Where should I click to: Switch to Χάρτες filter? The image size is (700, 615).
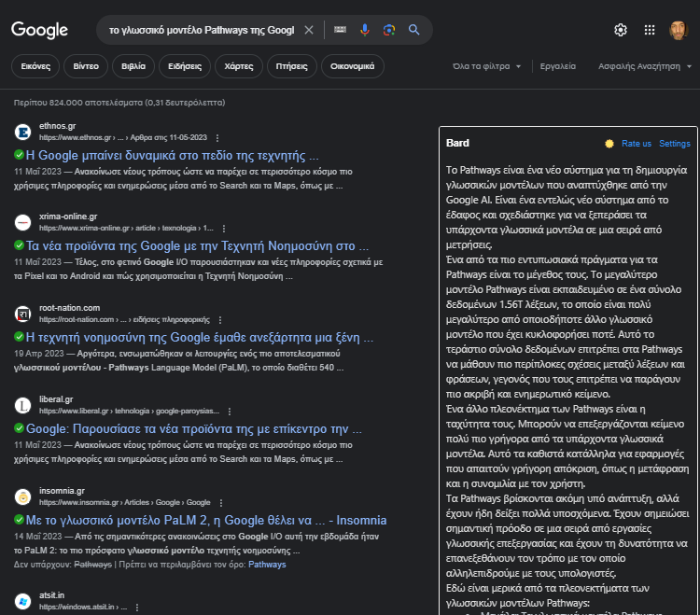pos(239,66)
